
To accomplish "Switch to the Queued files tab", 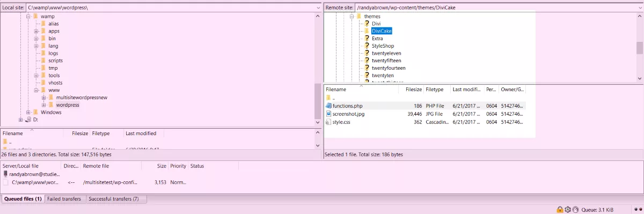I will [x=23, y=199].
